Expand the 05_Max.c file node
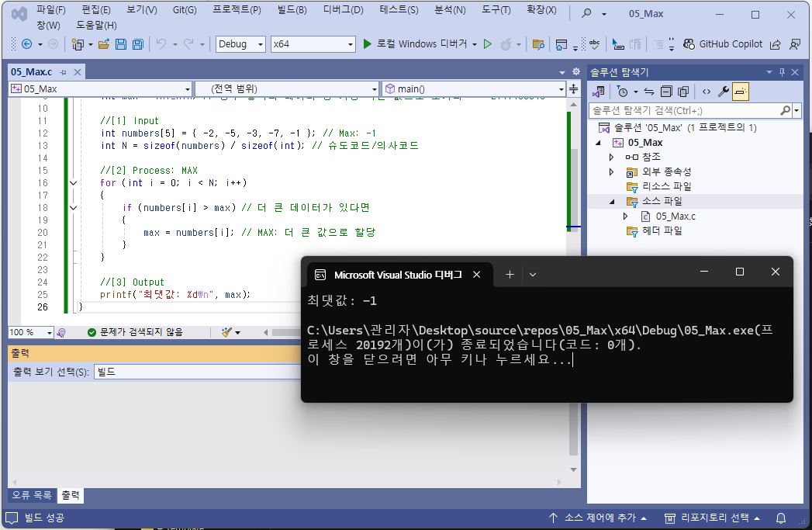This screenshot has height=530, width=812. (625, 216)
